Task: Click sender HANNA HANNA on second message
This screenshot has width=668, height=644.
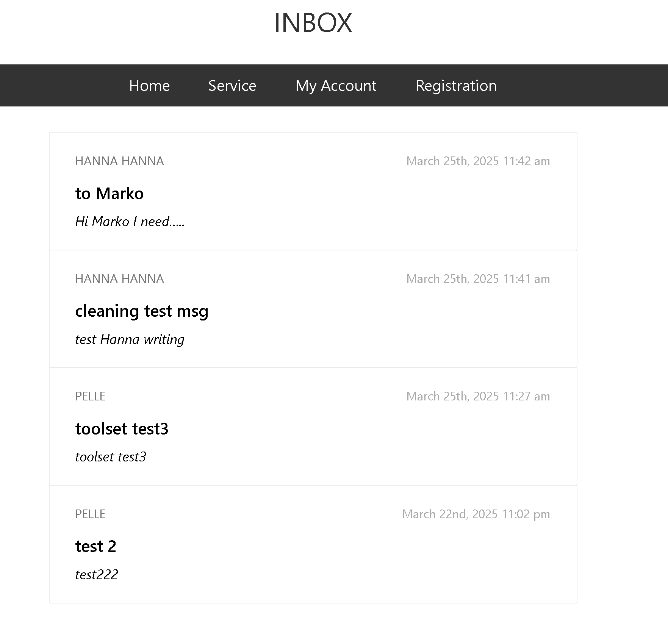Action: (119, 279)
